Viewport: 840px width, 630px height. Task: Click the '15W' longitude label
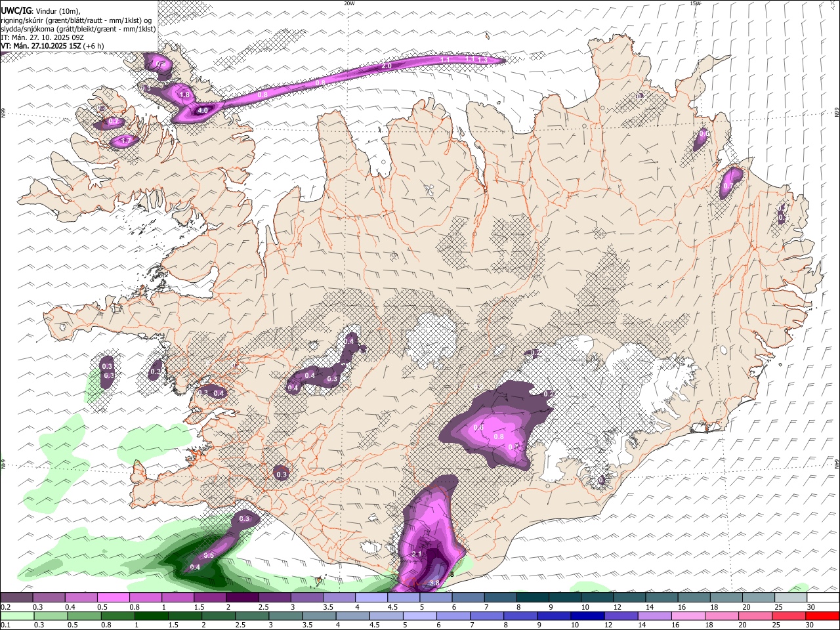(x=695, y=3)
